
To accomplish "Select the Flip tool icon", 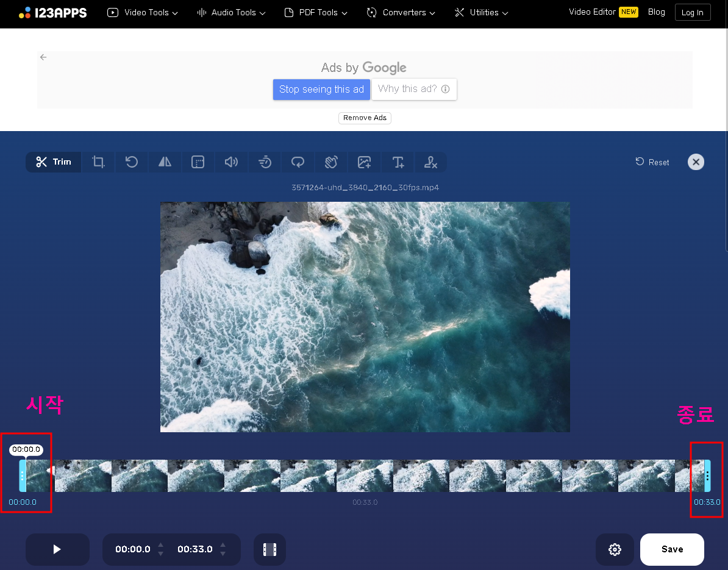I will pyautogui.click(x=165, y=162).
